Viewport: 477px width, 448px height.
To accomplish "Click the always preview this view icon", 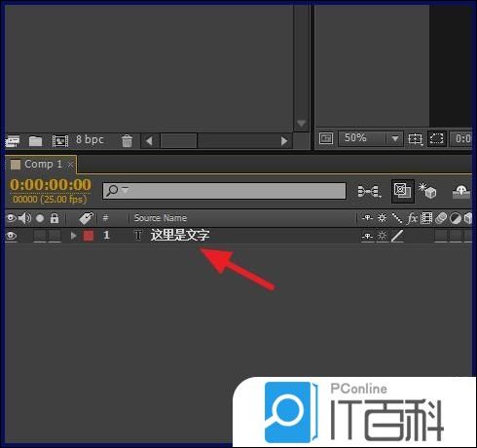I will pyautogui.click(x=326, y=138).
